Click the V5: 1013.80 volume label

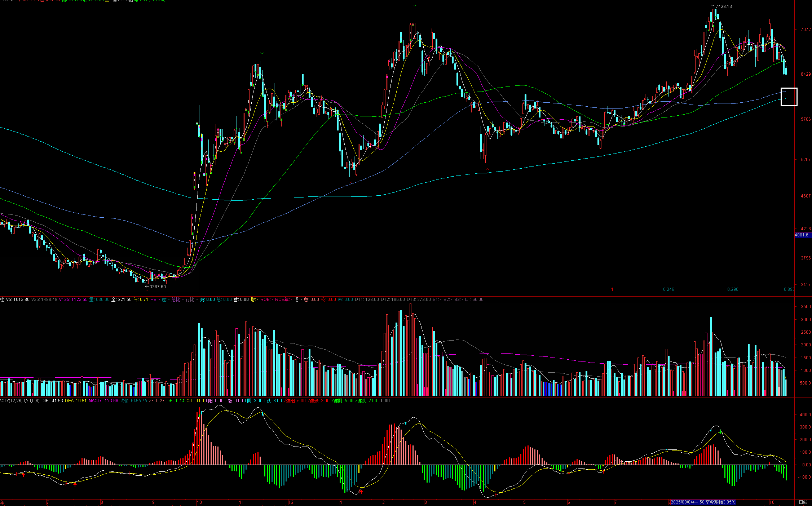18,299
